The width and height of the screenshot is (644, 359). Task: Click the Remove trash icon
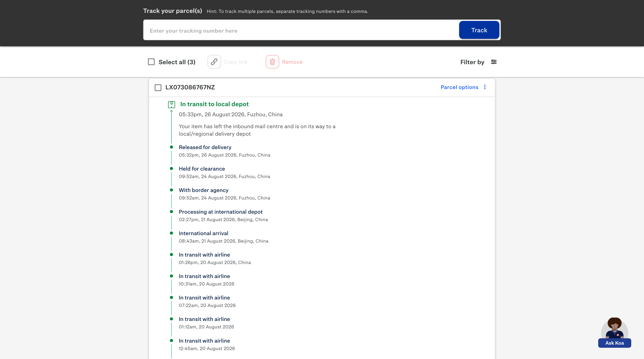272,62
